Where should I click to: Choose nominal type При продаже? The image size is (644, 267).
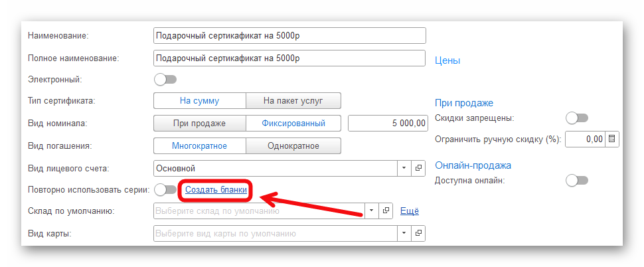point(200,124)
